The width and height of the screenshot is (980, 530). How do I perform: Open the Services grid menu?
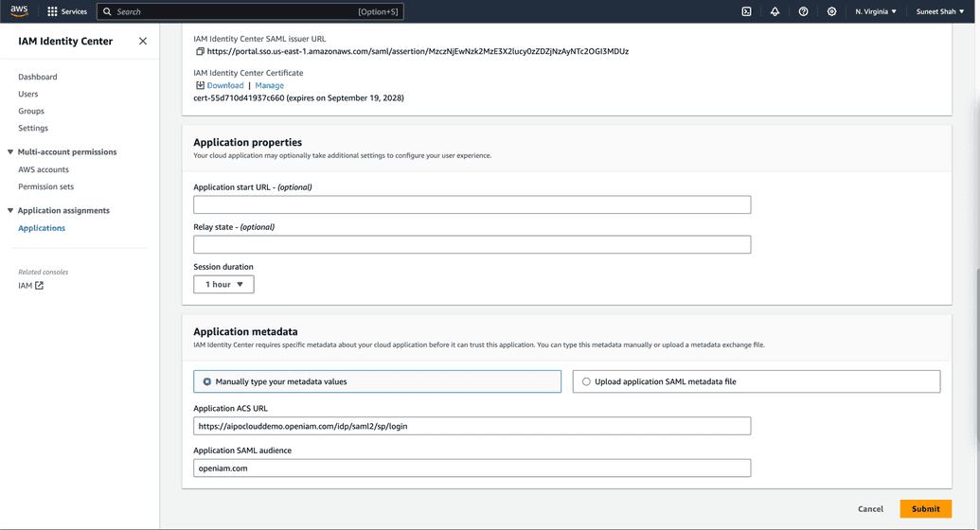pos(66,11)
